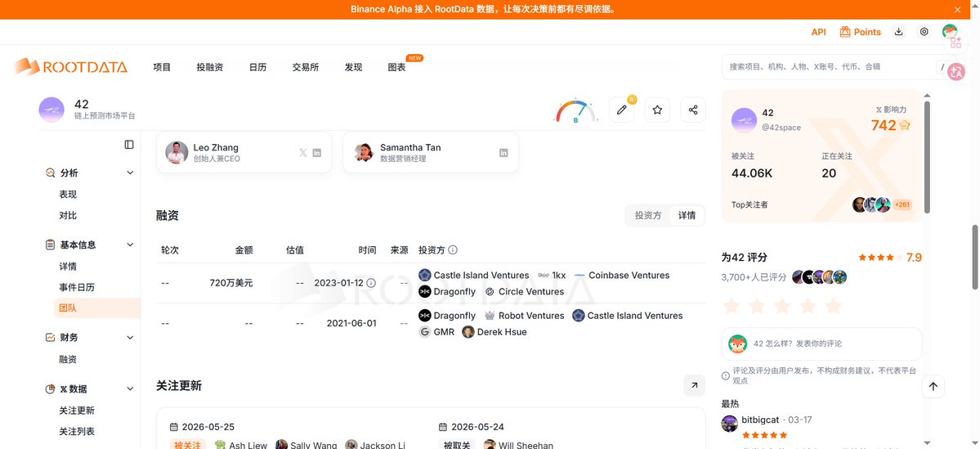This screenshot has height=449, width=980.
Task: Click the back-to-top arrow button
Action: click(x=933, y=387)
